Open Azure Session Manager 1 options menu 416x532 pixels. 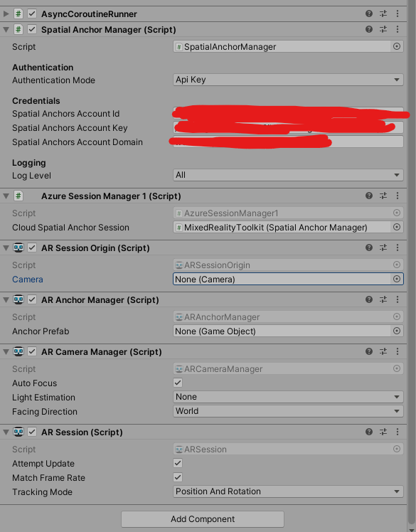tap(398, 196)
